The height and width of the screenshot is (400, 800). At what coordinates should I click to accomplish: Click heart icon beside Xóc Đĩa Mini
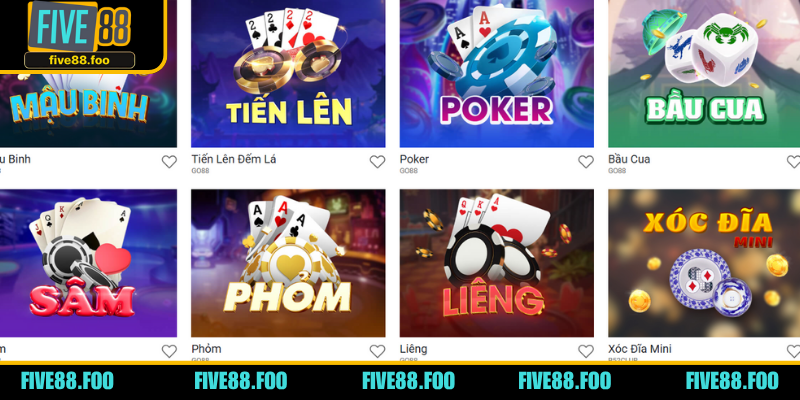pos(793,351)
